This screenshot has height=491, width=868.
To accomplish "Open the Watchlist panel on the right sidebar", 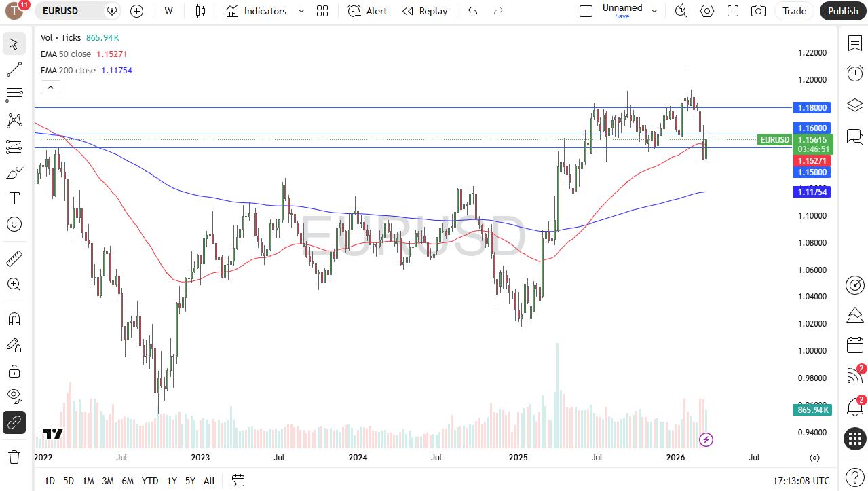I will 854,43.
